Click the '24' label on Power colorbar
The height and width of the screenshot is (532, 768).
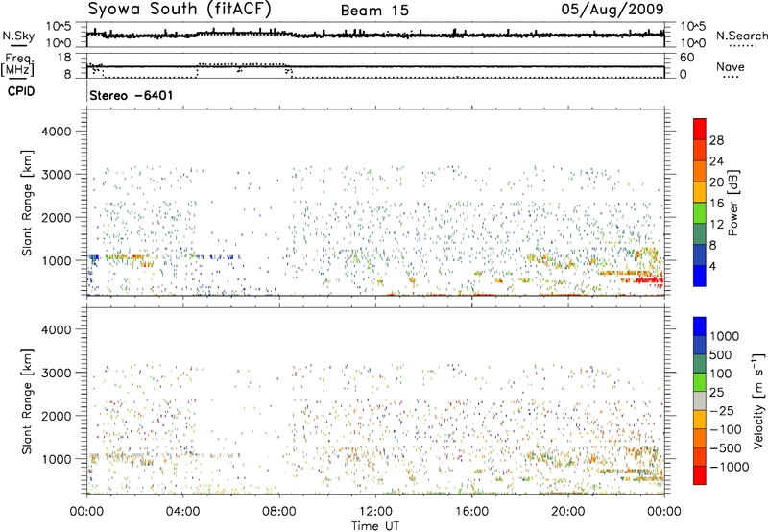tap(716, 161)
